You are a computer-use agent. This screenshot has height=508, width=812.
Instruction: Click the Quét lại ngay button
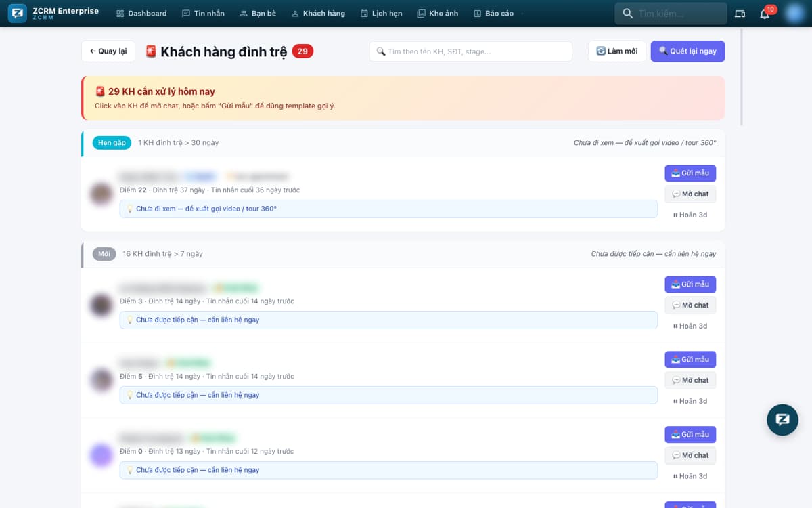(687, 51)
